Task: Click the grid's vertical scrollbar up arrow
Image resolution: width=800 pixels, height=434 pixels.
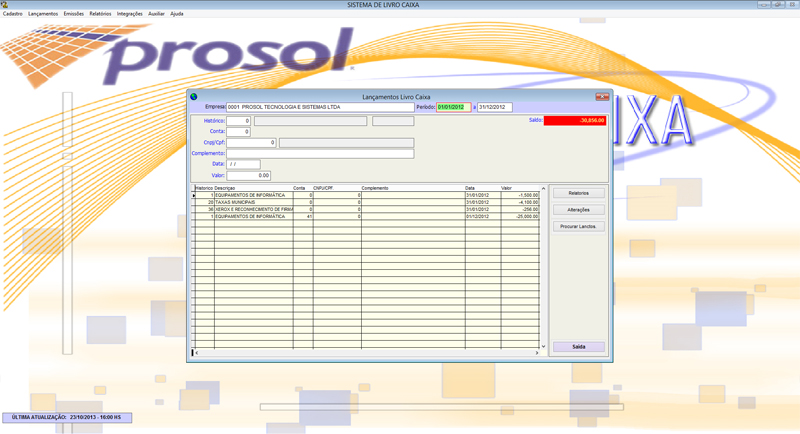Action: click(x=543, y=189)
